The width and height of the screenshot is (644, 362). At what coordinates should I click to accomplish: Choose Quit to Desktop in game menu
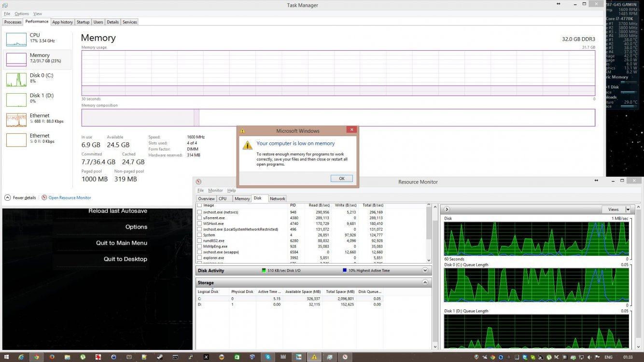(126, 259)
